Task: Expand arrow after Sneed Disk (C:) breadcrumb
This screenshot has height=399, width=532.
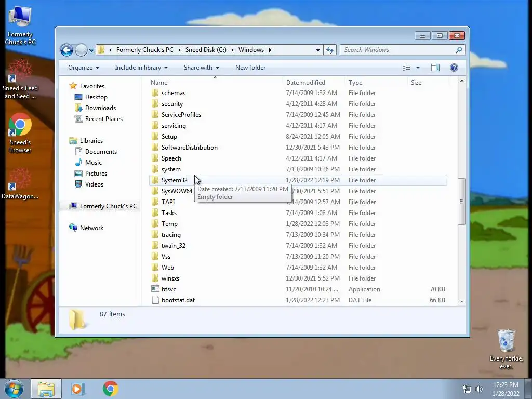Action: coord(232,50)
